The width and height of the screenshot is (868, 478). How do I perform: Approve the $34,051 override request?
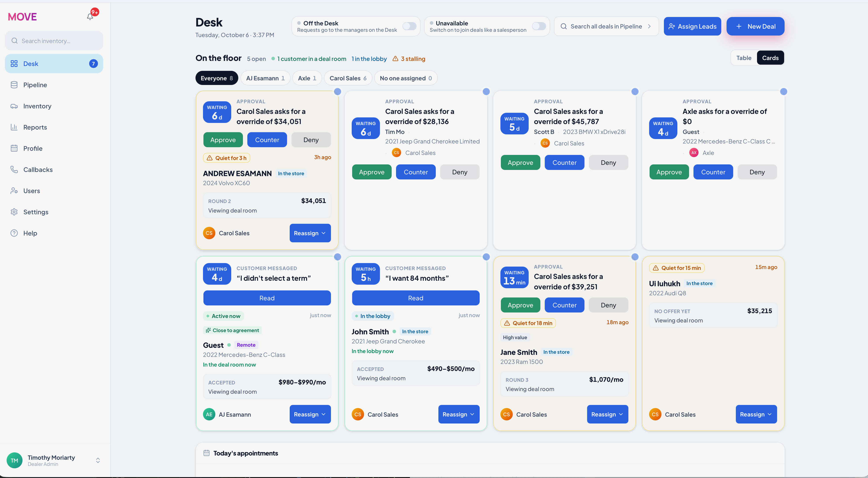pos(223,140)
